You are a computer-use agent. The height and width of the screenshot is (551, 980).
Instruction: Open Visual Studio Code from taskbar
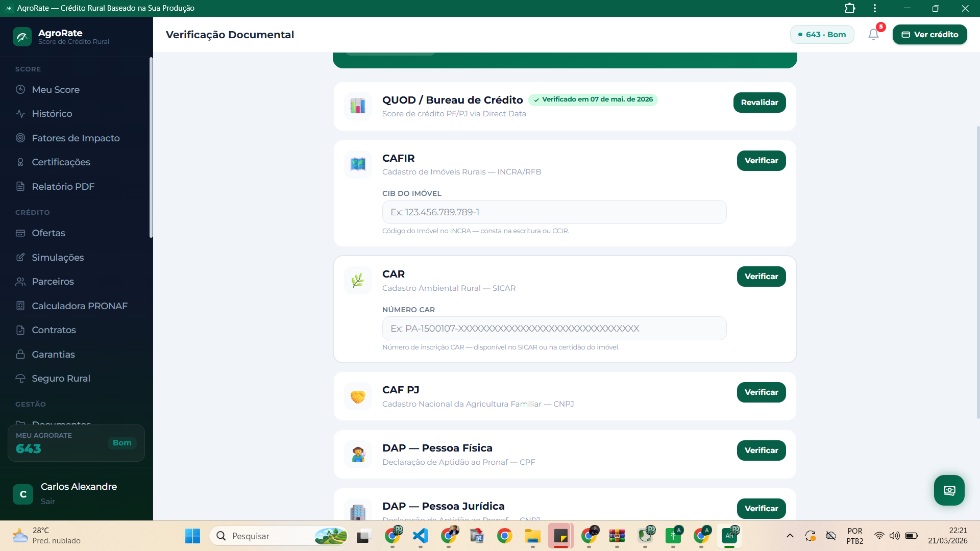(x=421, y=536)
